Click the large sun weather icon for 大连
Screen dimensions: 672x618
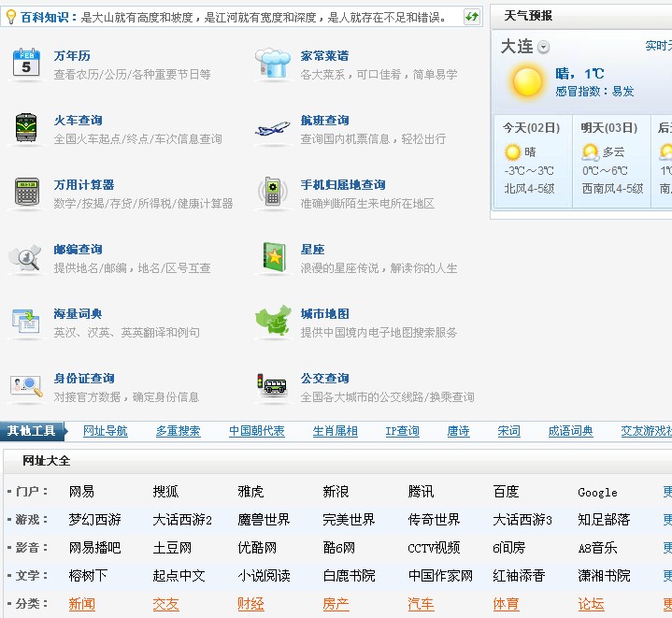pos(527,82)
